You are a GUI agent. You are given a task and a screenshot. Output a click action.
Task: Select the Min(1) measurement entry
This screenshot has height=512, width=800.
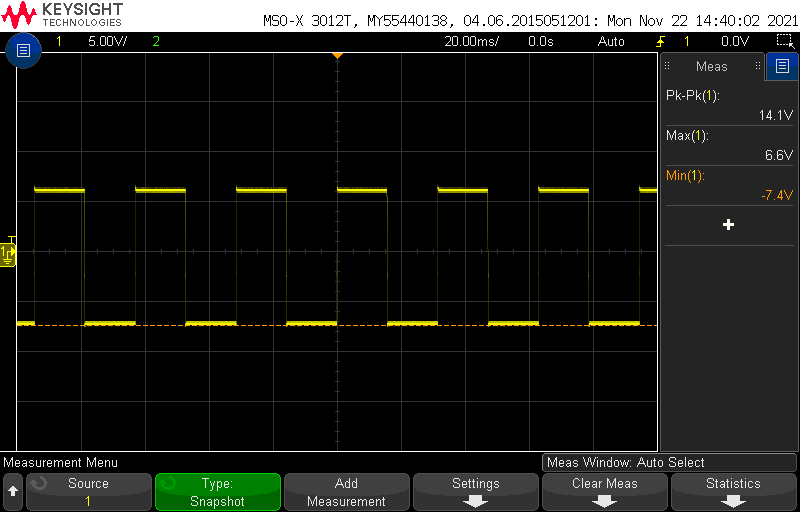coord(729,186)
